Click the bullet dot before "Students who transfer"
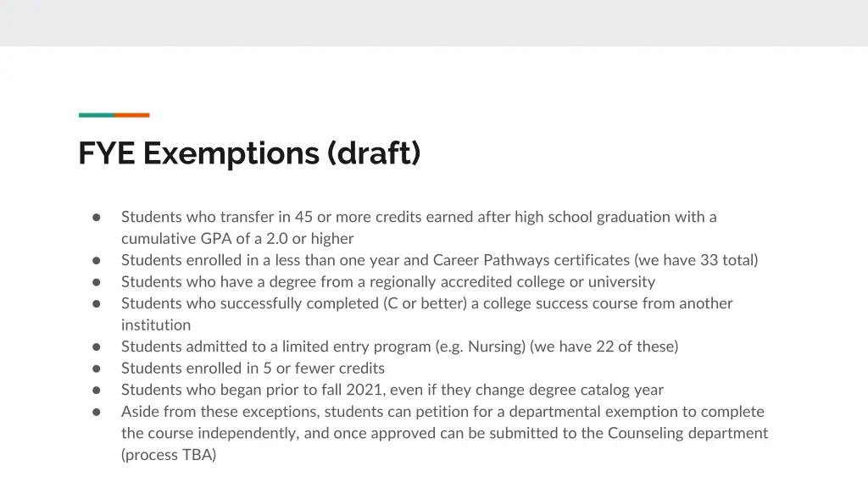 click(x=97, y=217)
